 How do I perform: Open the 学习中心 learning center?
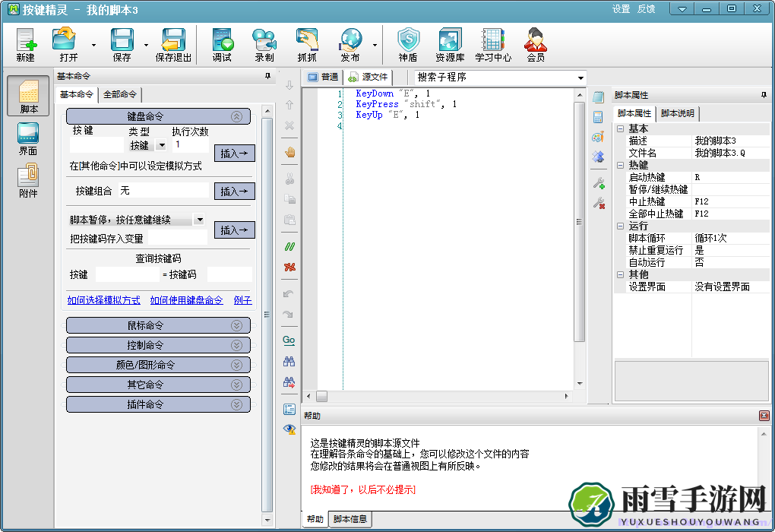tap(493, 45)
